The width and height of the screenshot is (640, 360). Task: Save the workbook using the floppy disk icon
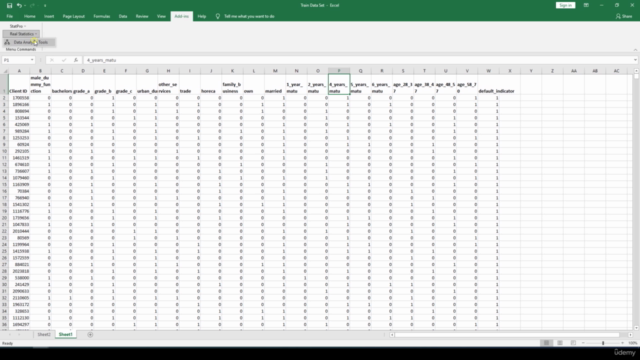tap(9, 5)
